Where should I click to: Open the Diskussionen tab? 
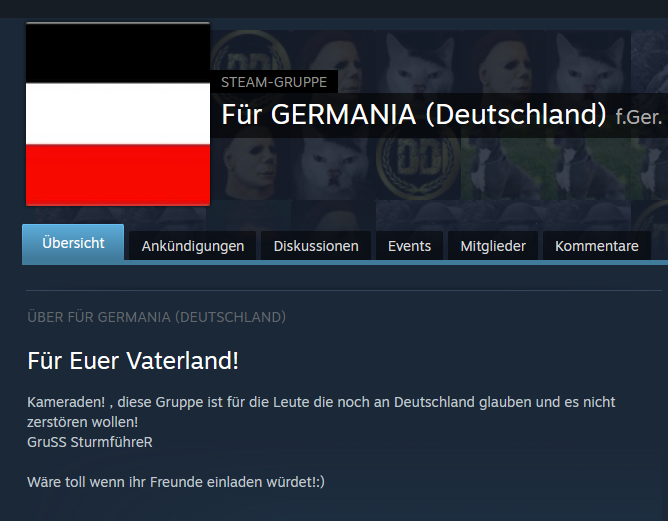316,246
